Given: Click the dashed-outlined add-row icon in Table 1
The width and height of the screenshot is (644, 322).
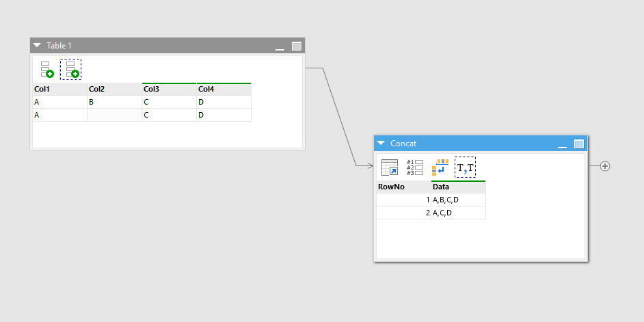Looking at the screenshot, I should coord(70,69).
